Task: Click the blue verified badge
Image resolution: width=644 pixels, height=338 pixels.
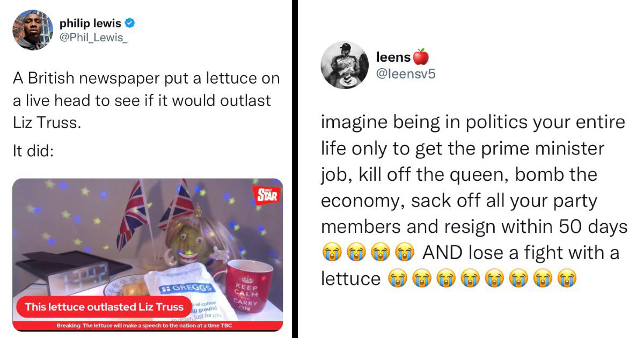Action: (x=130, y=23)
